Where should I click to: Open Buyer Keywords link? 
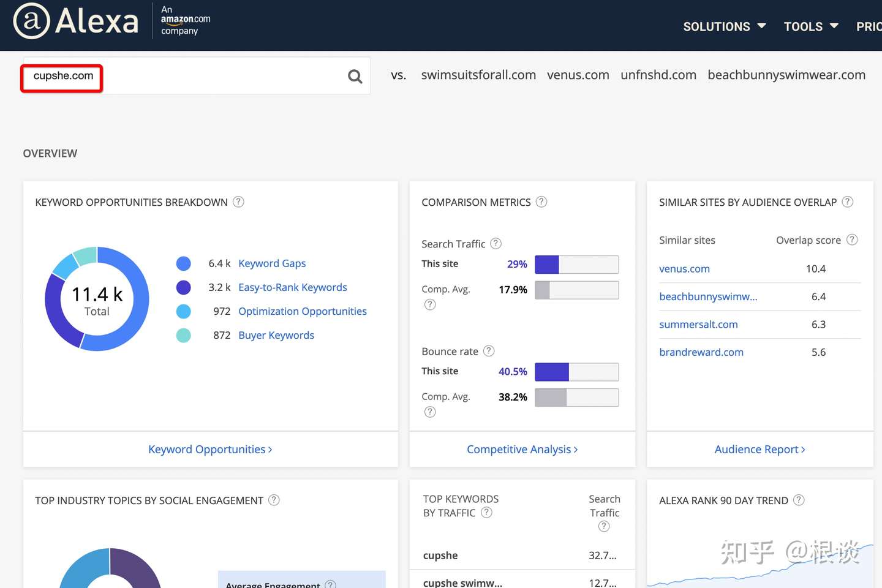[276, 335]
